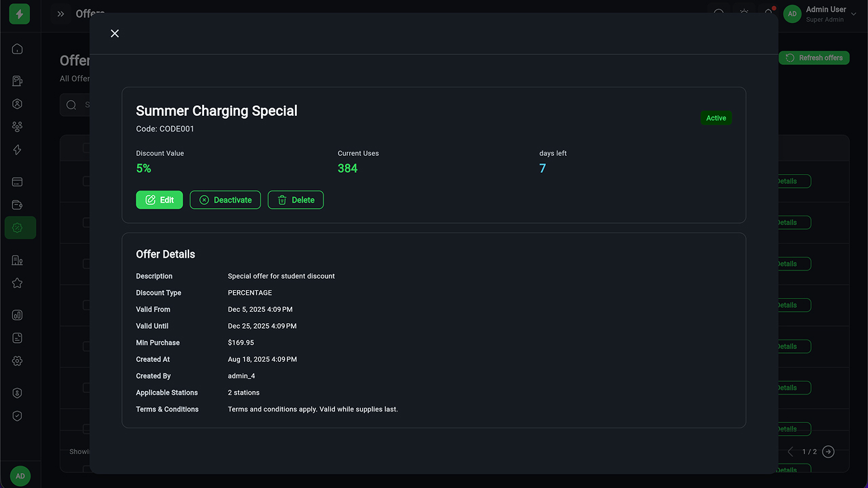Open the credit card payments sidebar icon
The height and width of the screenshot is (488, 868).
click(x=18, y=182)
